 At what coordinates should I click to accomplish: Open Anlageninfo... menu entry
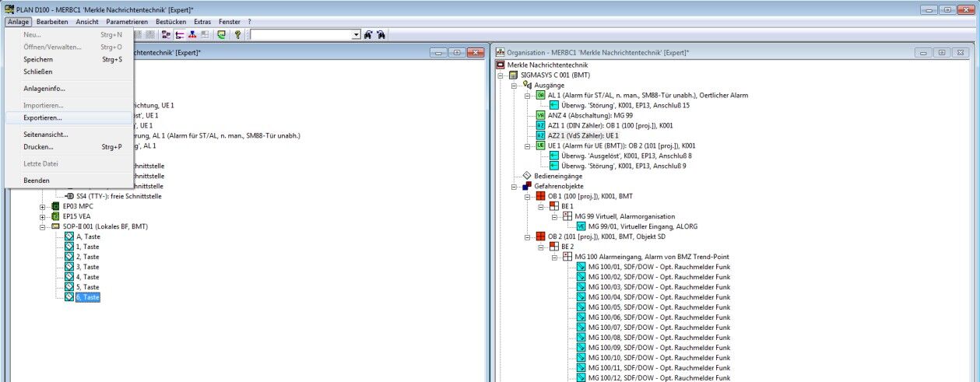[x=68, y=89]
